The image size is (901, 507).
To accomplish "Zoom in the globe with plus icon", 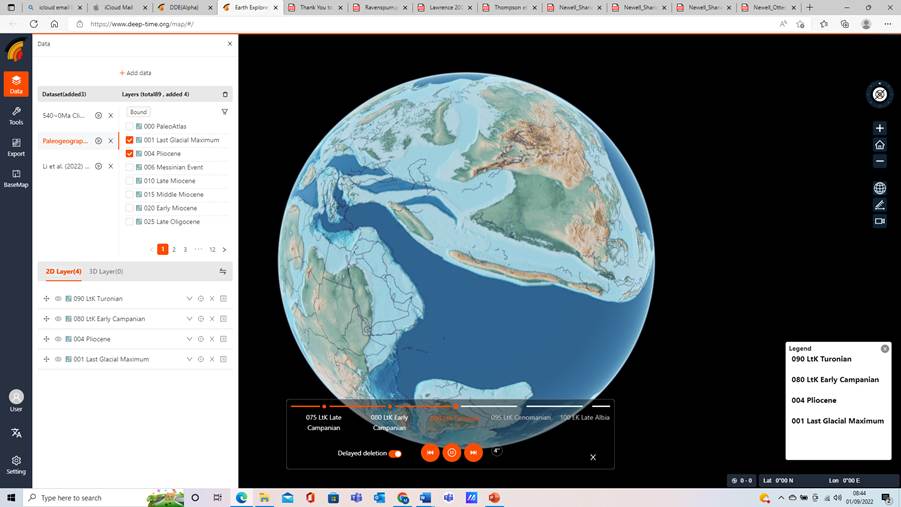I will [x=879, y=128].
